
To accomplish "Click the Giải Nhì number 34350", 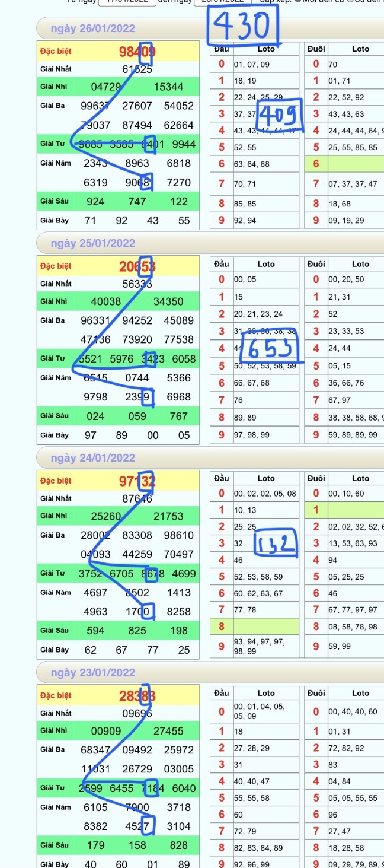I will click(x=168, y=301).
